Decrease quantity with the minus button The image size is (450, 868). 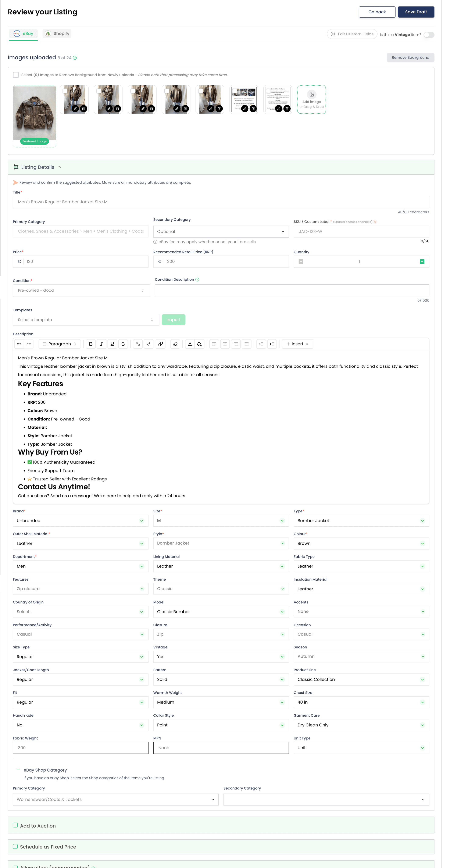pos(301,262)
